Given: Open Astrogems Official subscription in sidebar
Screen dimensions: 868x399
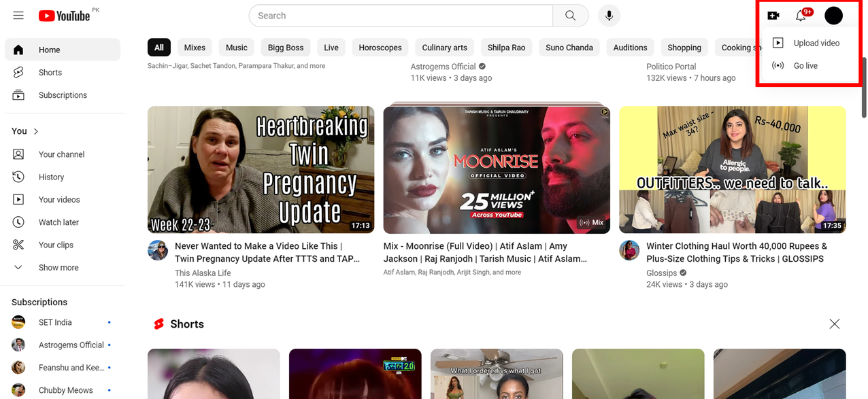Looking at the screenshot, I should [63, 345].
